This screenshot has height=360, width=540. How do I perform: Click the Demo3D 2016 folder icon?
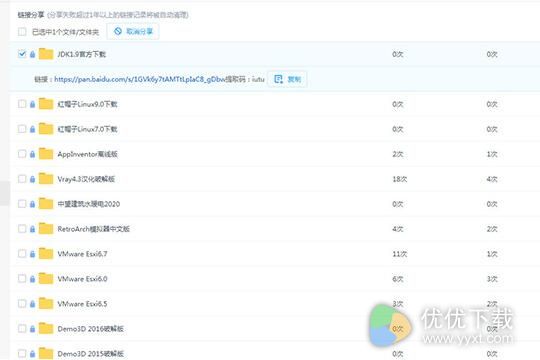46,329
